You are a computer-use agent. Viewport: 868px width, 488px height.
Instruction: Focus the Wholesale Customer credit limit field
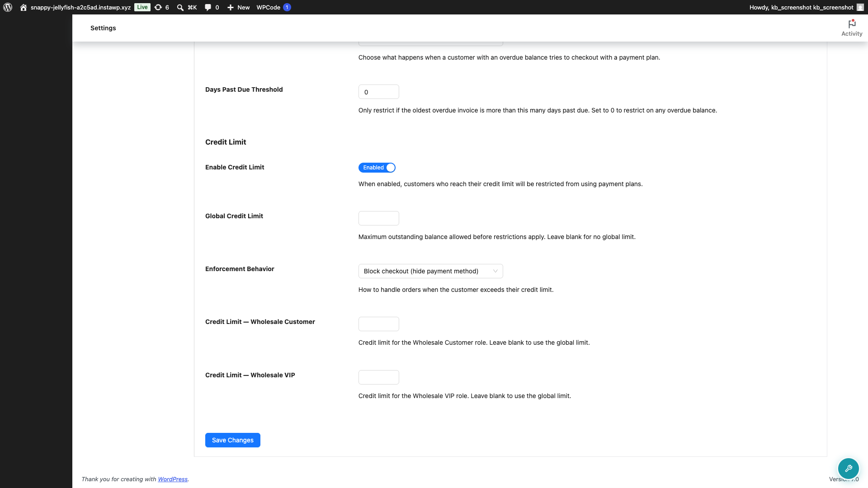[378, 324]
